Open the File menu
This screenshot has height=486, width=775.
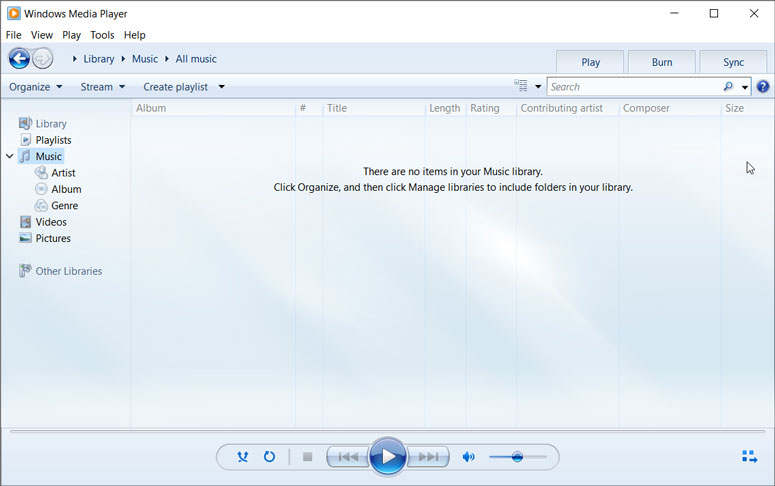tap(13, 35)
